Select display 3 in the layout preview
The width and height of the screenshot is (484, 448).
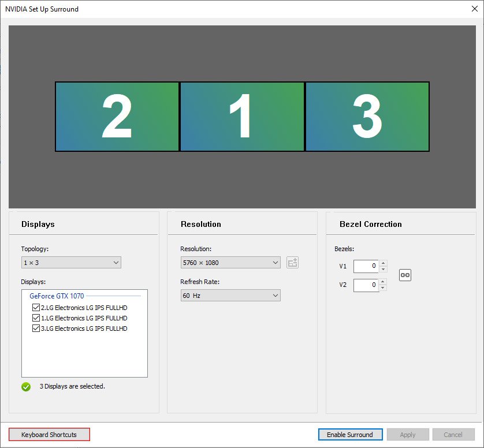[367, 117]
